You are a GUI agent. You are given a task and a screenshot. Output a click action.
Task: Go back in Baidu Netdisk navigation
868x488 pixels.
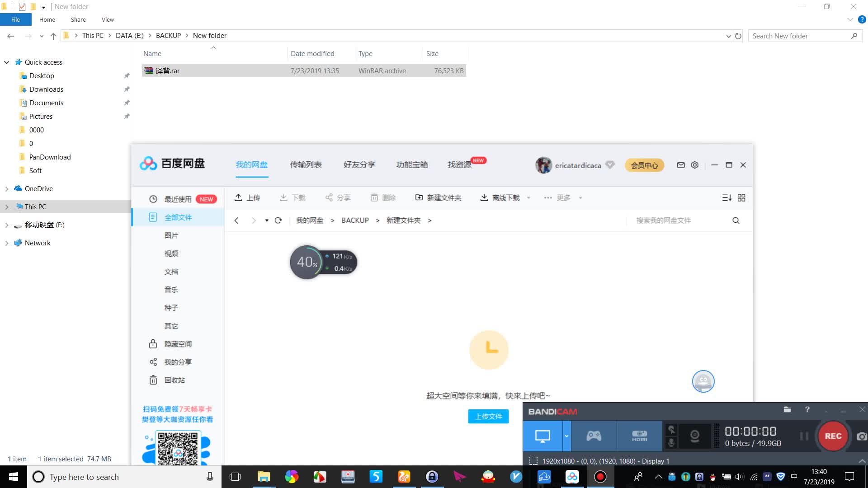click(x=236, y=220)
